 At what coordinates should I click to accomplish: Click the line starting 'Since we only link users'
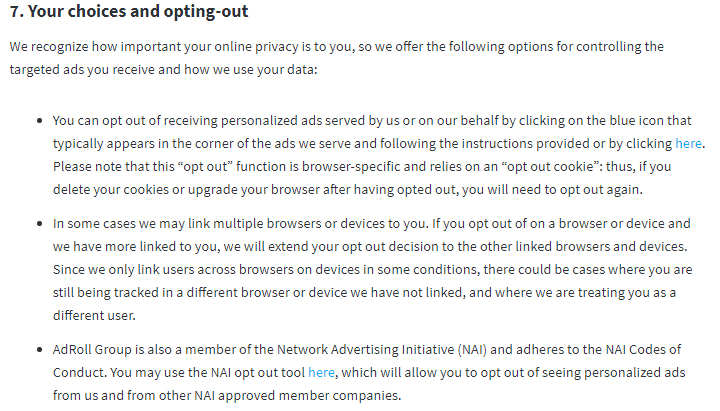(x=372, y=270)
